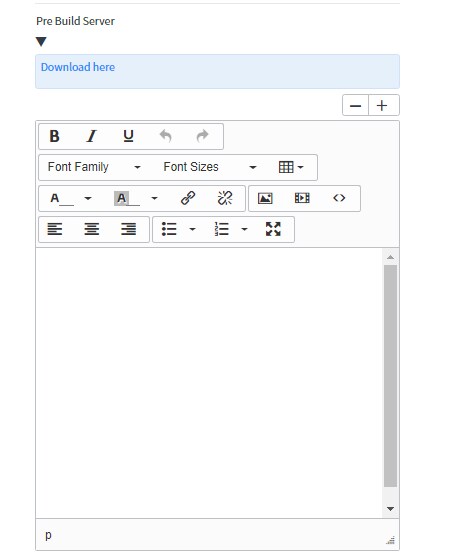Center-align the text
This screenshot has height=555, width=452.
[92, 229]
